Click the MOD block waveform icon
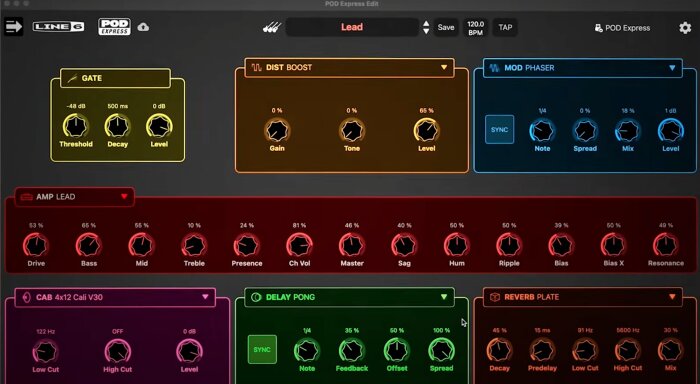Viewport: 700px width, 384px height. tap(494, 68)
